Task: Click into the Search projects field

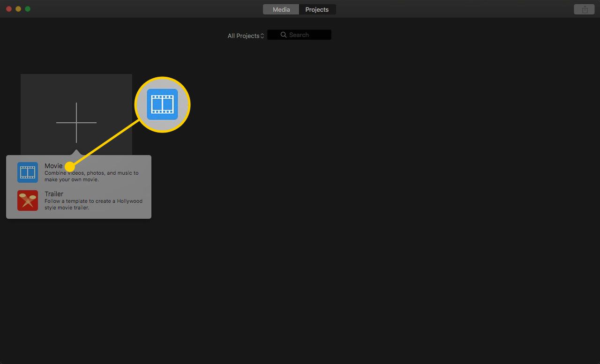Action: click(x=300, y=35)
